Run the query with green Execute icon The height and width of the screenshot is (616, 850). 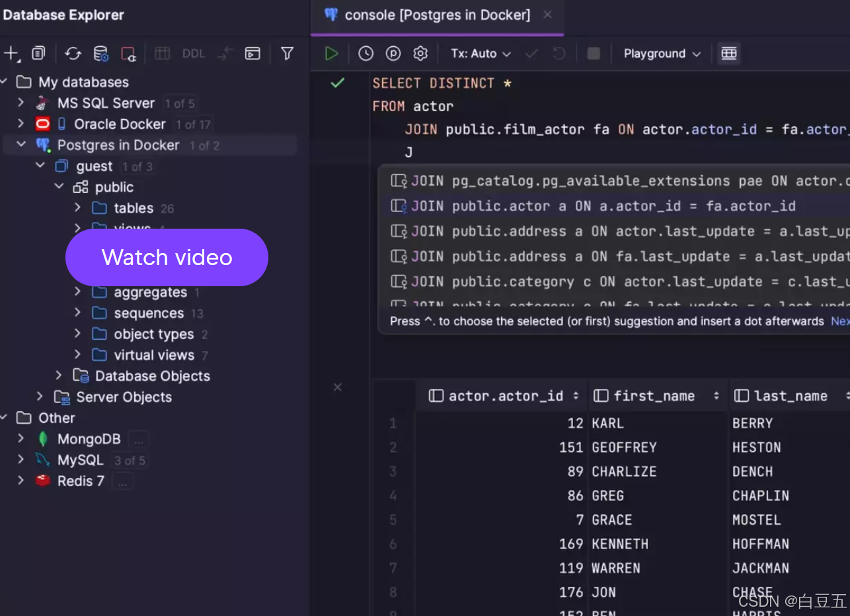[x=332, y=54]
